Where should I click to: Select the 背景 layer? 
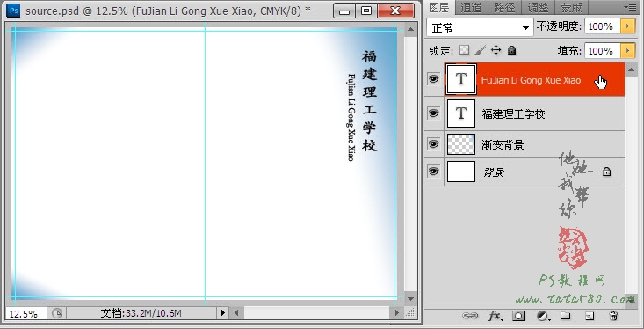click(x=525, y=172)
